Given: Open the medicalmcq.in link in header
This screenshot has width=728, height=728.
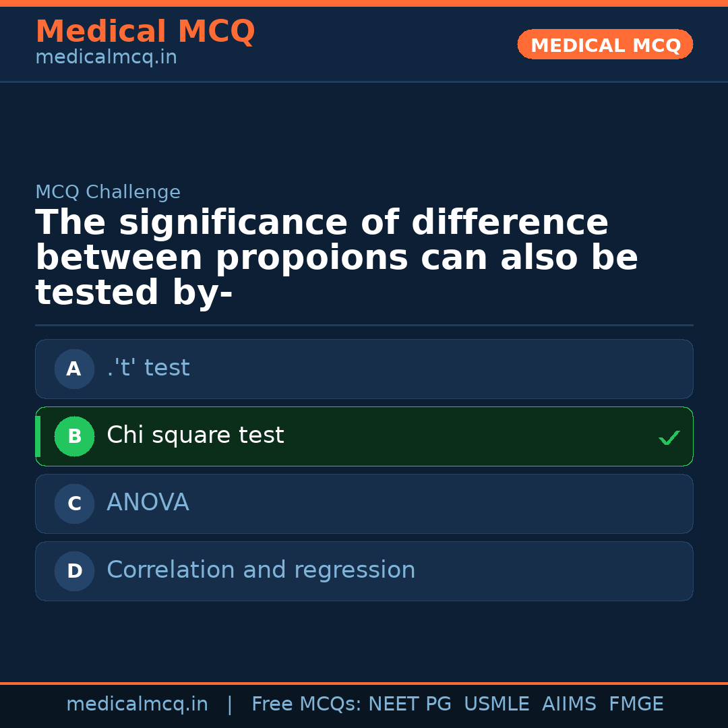Looking at the screenshot, I should tap(105, 57).
